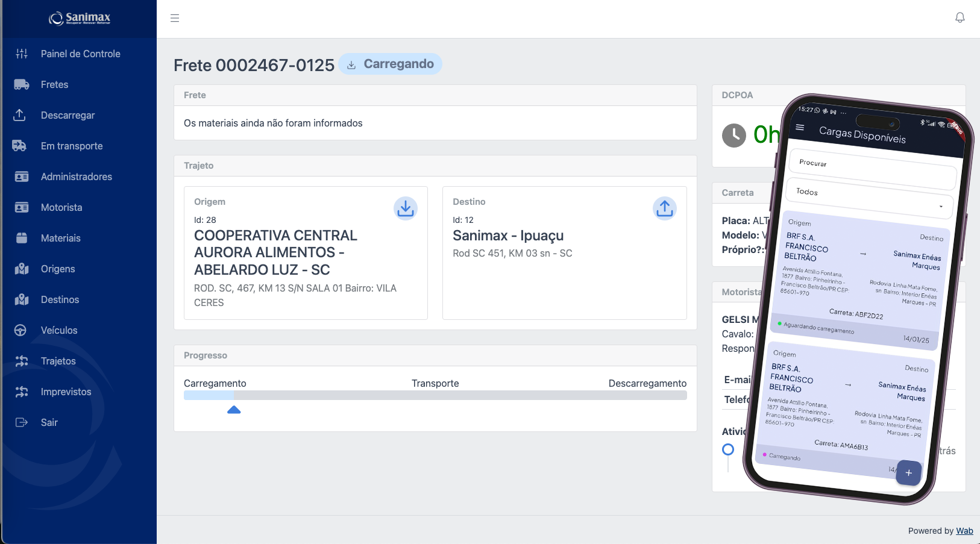Click the "Rod SC 451, KM 03 sn - SC" address
The height and width of the screenshot is (544, 980).
512,253
